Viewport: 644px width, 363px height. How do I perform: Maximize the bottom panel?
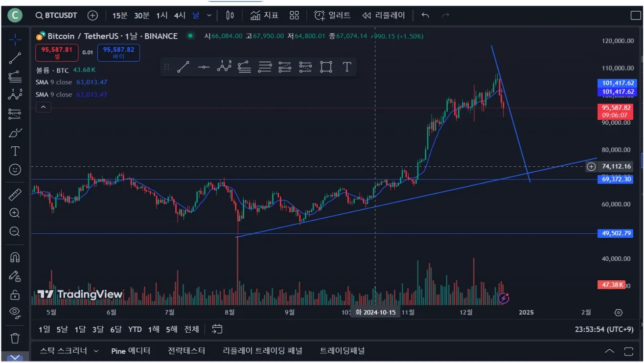[x=629, y=351]
